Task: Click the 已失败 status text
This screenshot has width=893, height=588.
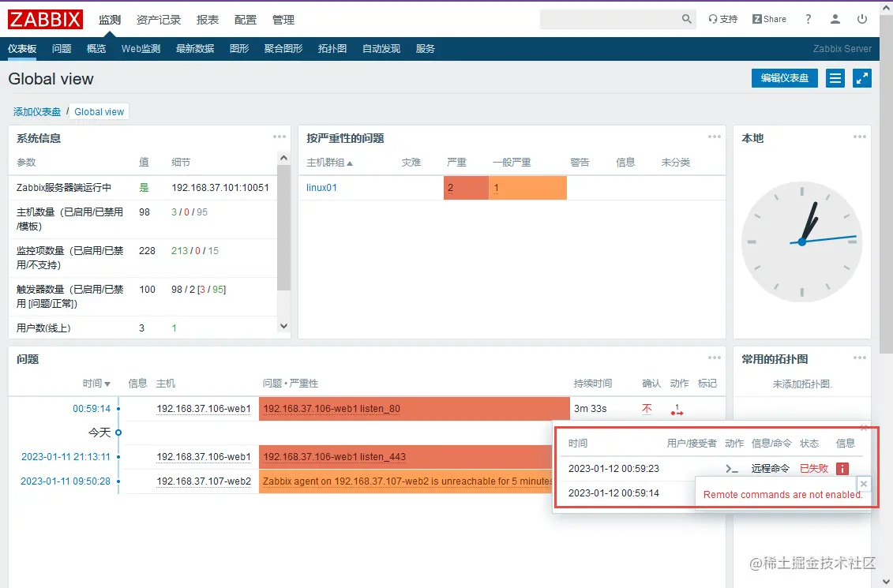Action: [x=814, y=469]
